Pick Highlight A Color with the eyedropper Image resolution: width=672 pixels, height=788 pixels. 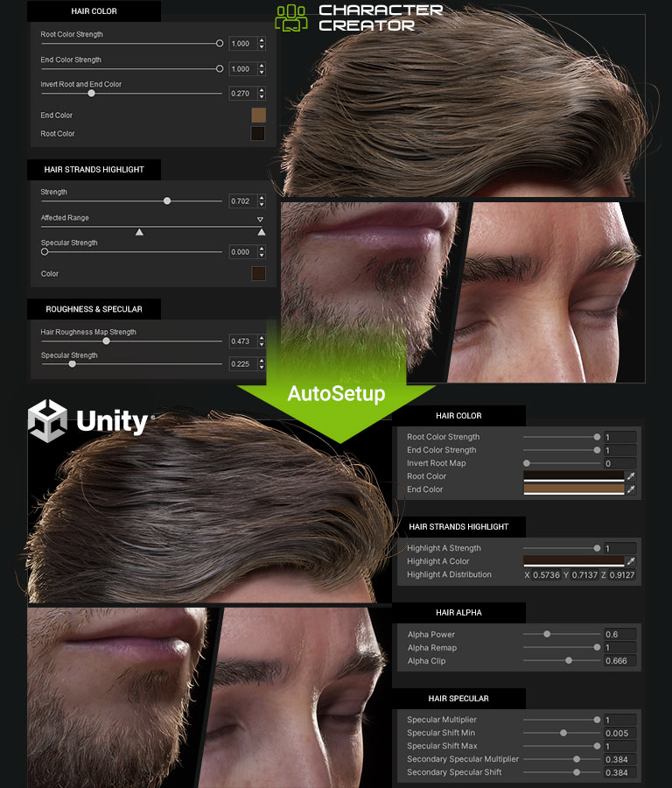(631, 561)
